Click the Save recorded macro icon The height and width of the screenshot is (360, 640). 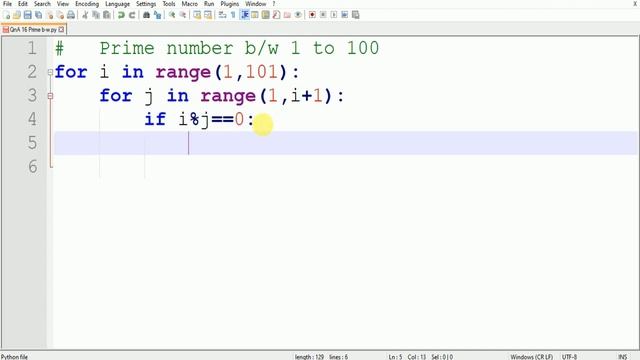pos(356,15)
